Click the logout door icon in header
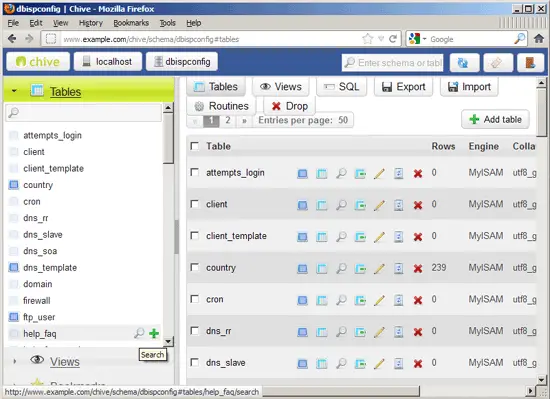The image size is (550, 399). (530, 63)
